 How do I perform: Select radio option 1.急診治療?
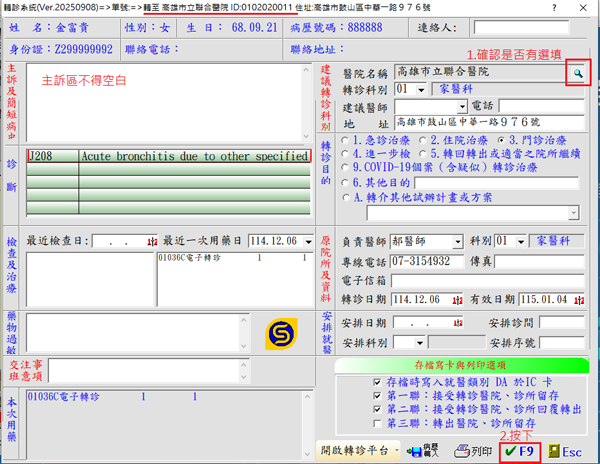click(346, 140)
